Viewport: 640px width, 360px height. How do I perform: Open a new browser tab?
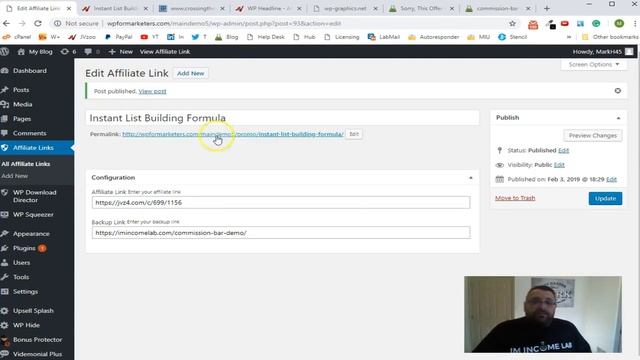click(x=547, y=8)
